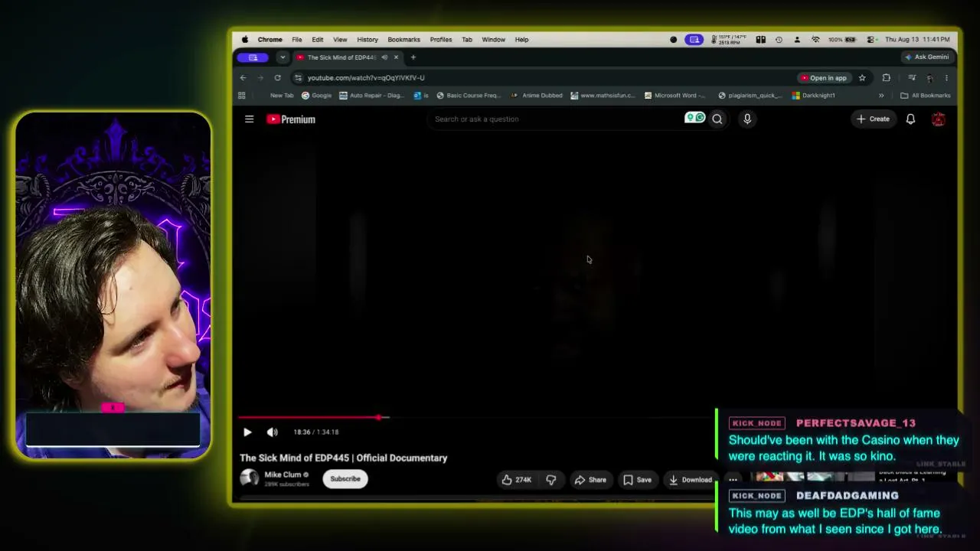The height and width of the screenshot is (551, 980).
Task: Open the apps grid in bookmarks bar
Action: (242, 96)
